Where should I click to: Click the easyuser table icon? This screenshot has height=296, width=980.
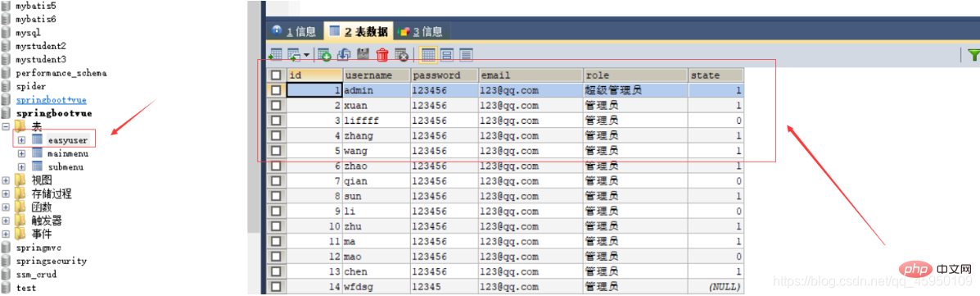click(38, 139)
